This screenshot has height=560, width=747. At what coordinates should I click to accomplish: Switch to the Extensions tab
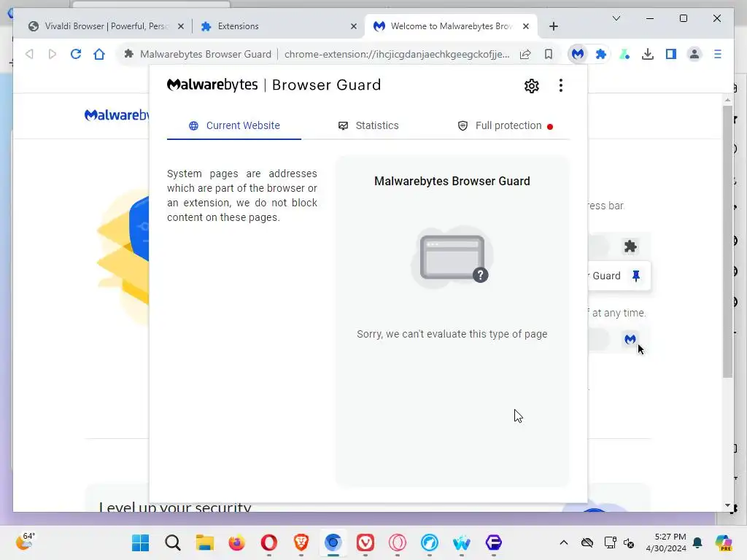tap(279, 26)
